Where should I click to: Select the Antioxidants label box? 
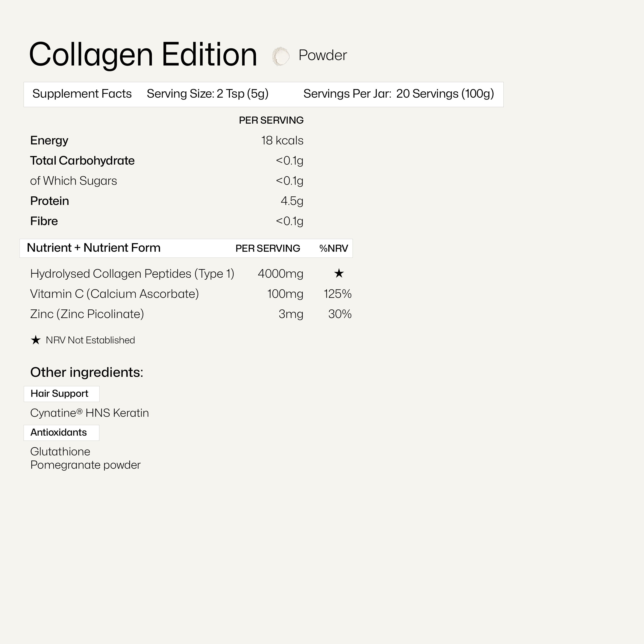pos(61,433)
